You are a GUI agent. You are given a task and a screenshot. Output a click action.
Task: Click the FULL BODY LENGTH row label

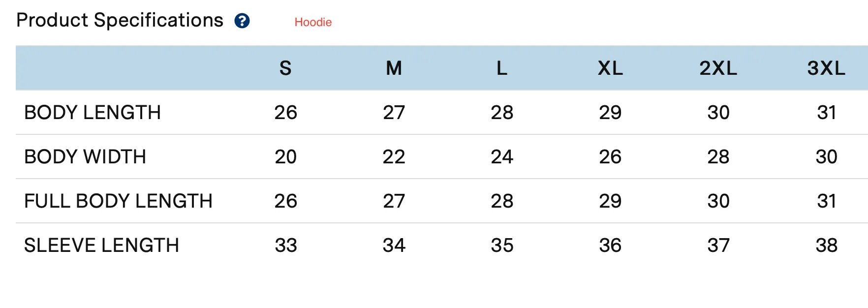tap(118, 201)
